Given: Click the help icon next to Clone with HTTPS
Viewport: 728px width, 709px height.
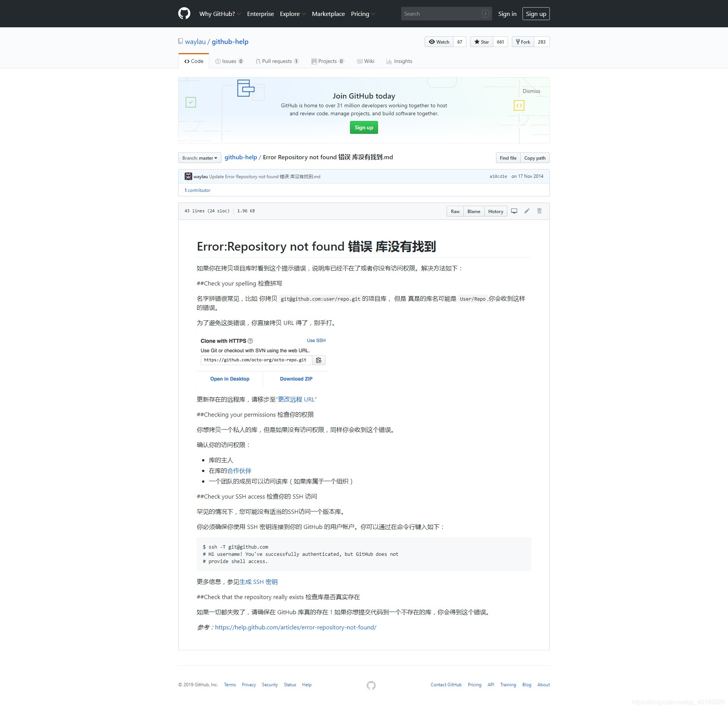Looking at the screenshot, I should (251, 341).
